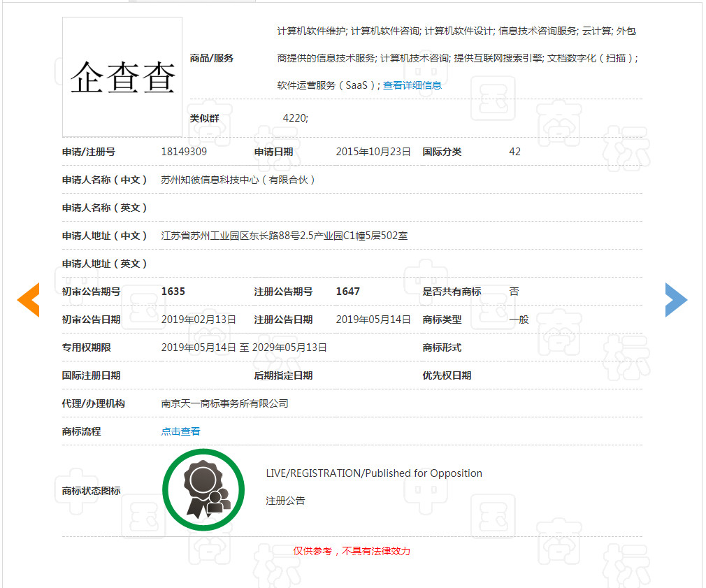Open 点击查看 to view trademark process
Viewport: 706px width, 588px height.
tap(180, 431)
